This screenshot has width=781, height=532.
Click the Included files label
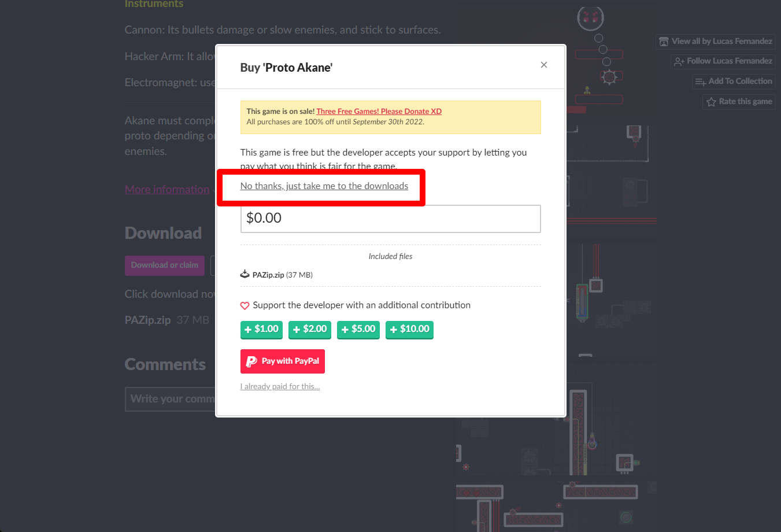(x=391, y=256)
